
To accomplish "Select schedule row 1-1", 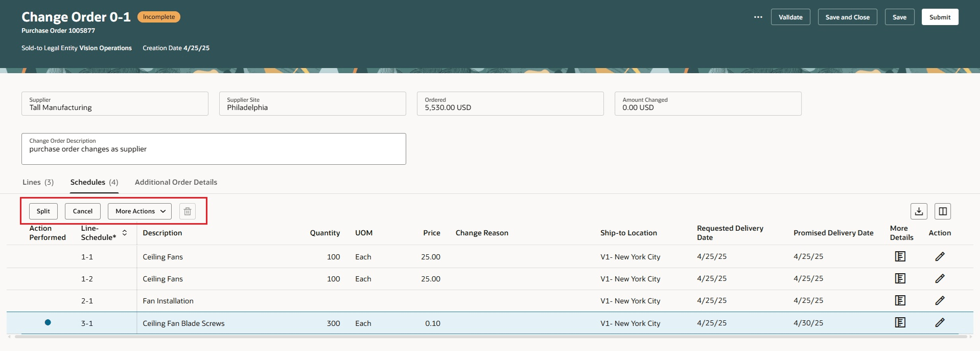I will [490, 256].
